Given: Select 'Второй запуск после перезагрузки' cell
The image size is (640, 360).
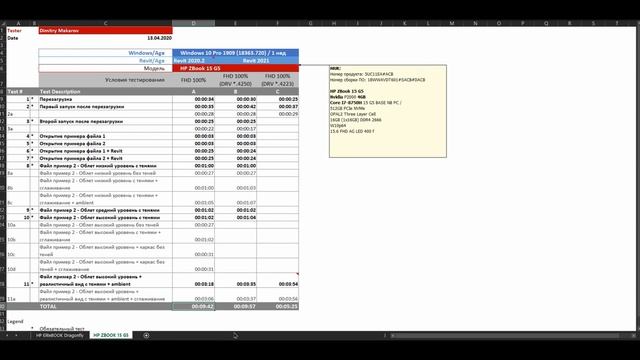Looking at the screenshot, I should click(105, 121).
